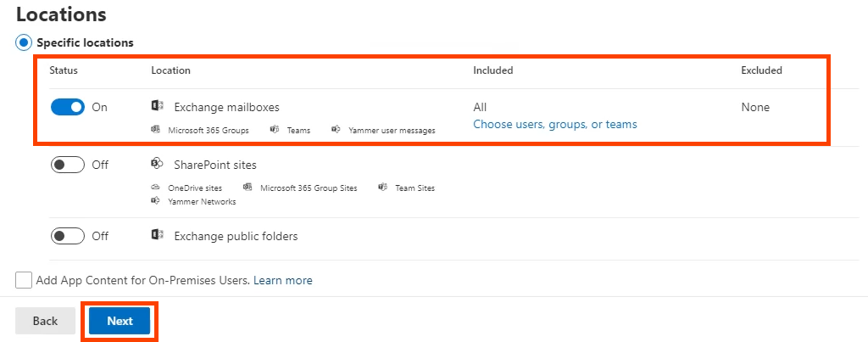Image resolution: width=868 pixels, height=342 pixels.
Task: Open the Learn more link
Action: tap(282, 280)
